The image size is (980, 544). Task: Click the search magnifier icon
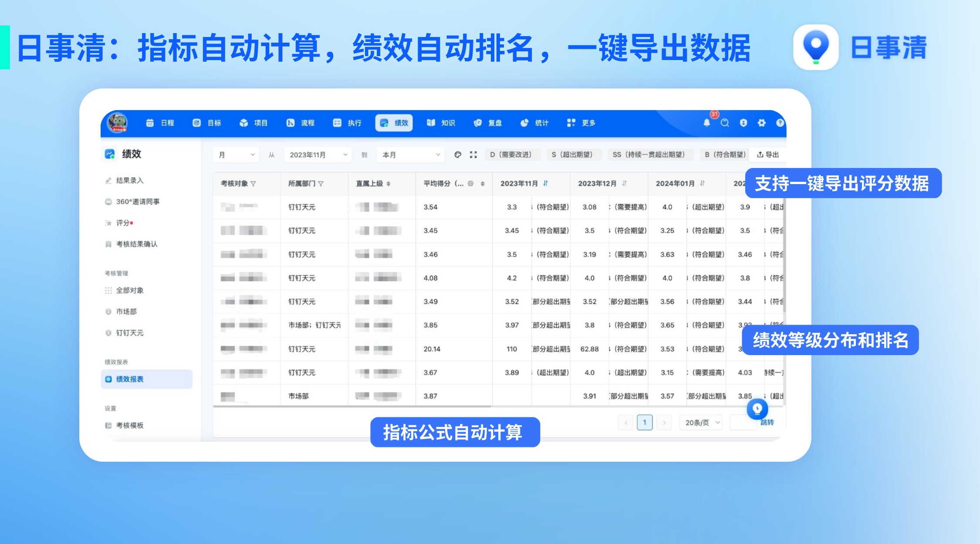click(x=725, y=123)
